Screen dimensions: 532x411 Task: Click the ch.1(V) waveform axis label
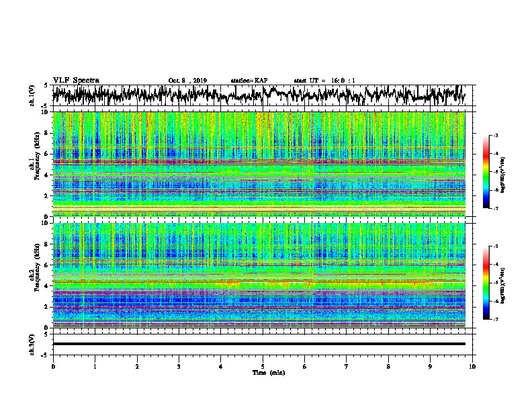click(x=32, y=95)
